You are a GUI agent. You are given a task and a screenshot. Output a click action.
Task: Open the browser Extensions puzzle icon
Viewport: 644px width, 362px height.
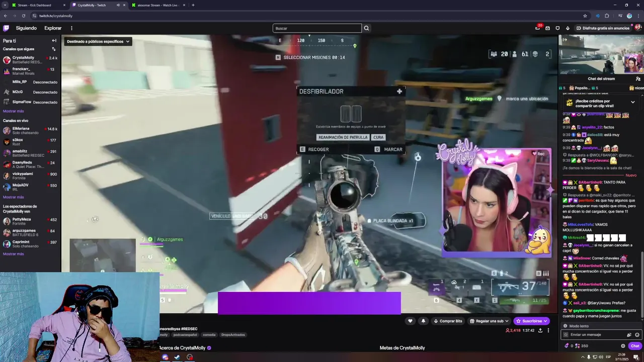point(607,16)
